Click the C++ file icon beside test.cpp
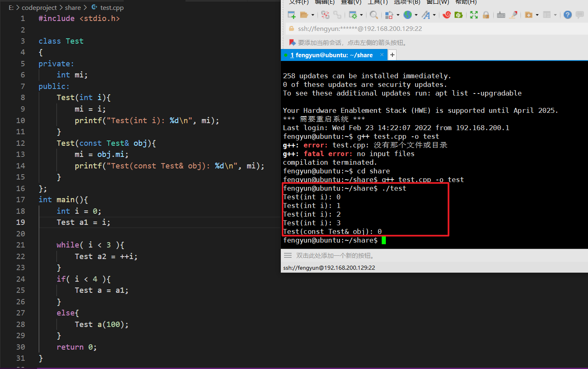This screenshot has height=369, width=588. (x=94, y=7)
